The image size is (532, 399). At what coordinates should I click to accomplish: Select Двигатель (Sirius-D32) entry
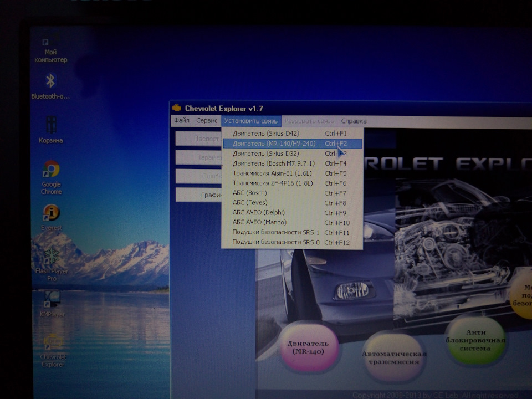click(x=292, y=154)
